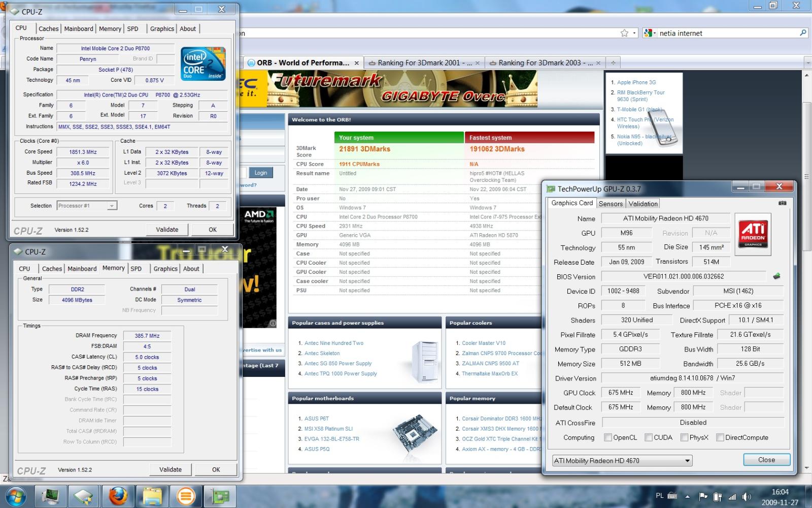Click Validate in the CPU-Z CPU window
Viewport: 812px width, 508px height.
click(x=167, y=230)
